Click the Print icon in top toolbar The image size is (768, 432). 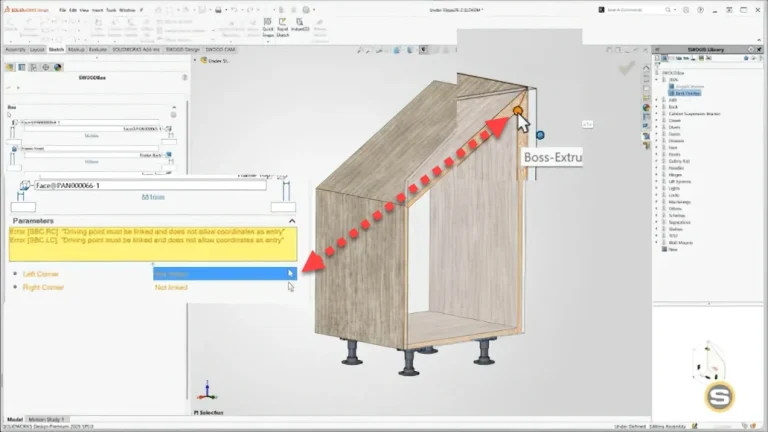(x=218, y=10)
